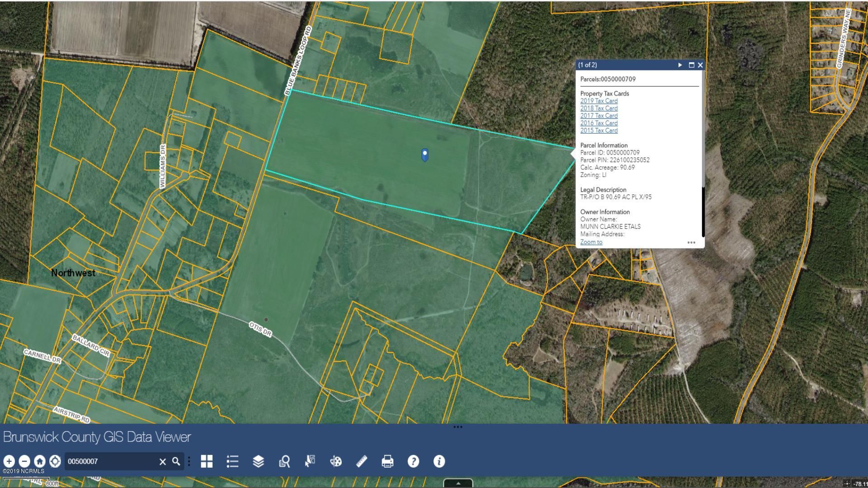
Task: Activate the My Location crosshair
Action: pos(54,461)
